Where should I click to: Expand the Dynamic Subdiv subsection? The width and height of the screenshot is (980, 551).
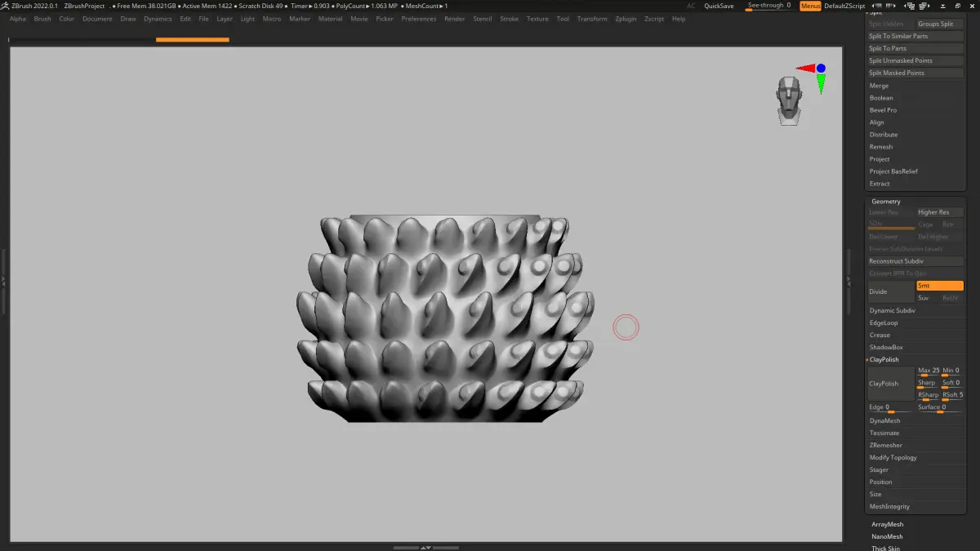(x=892, y=310)
